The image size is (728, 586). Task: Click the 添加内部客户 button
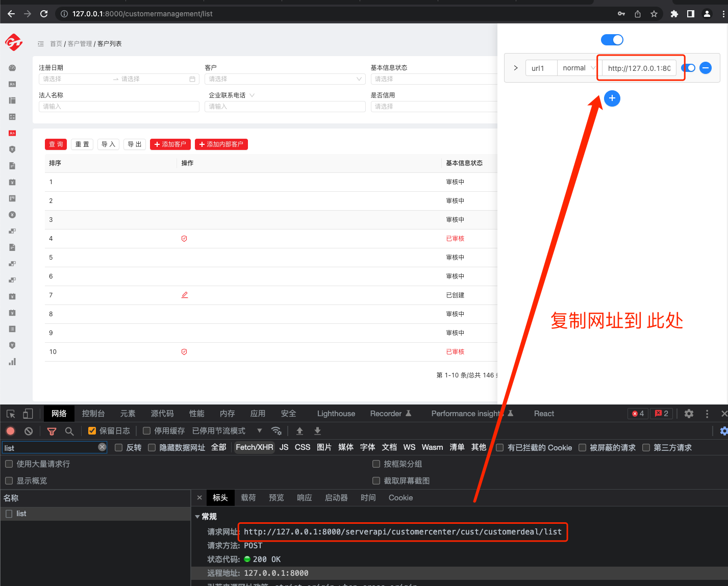pyautogui.click(x=221, y=144)
